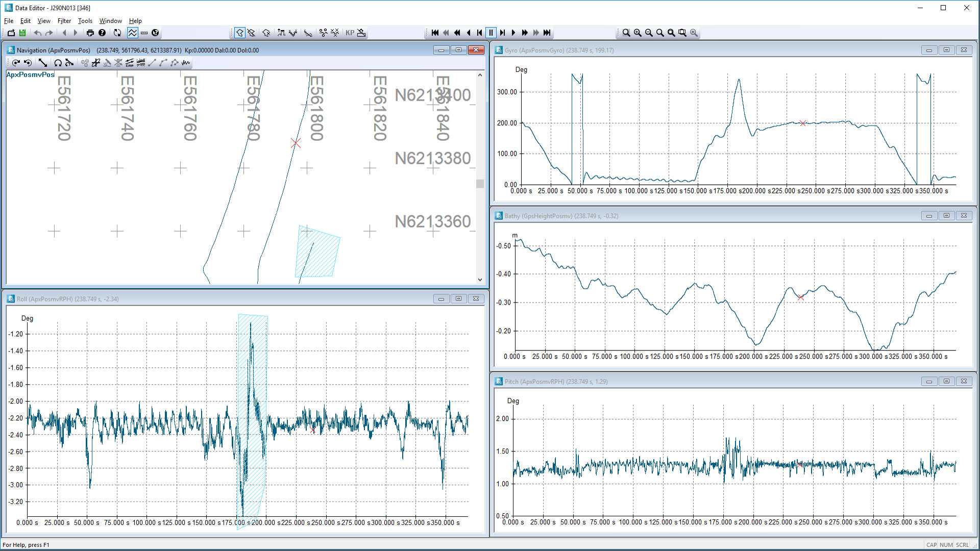The width and height of the screenshot is (980, 551).
Task: Click the Zoom Out magnifier icon
Action: 649,33
